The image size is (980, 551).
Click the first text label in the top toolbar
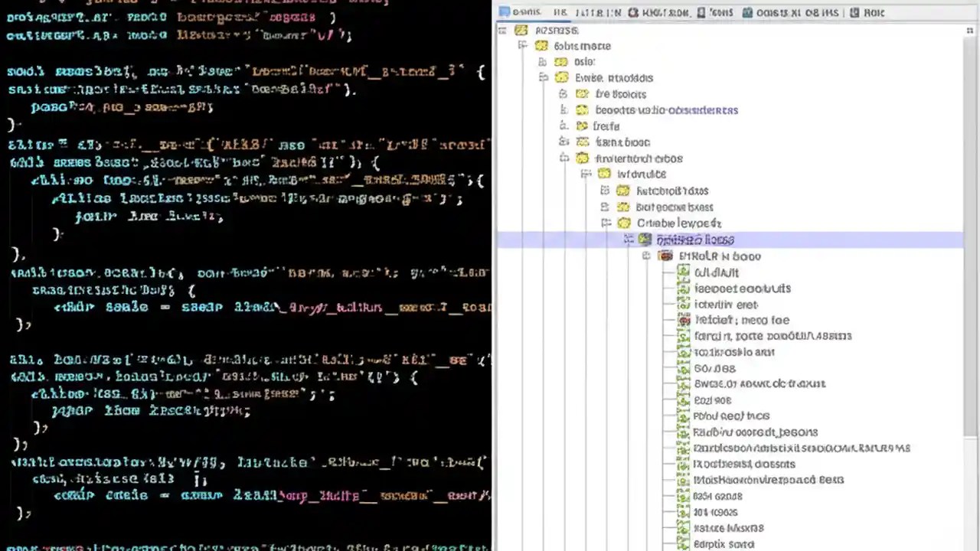click(526, 12)
